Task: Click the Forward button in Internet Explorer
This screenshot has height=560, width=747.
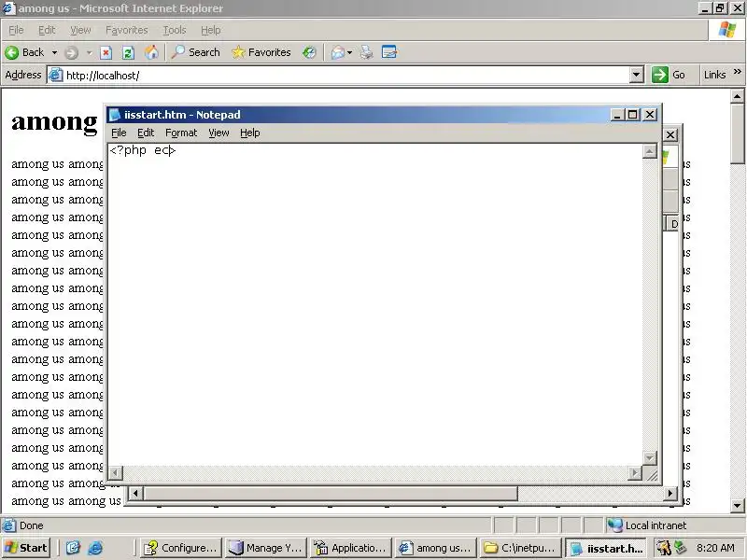Action: (x=72, y=52)
